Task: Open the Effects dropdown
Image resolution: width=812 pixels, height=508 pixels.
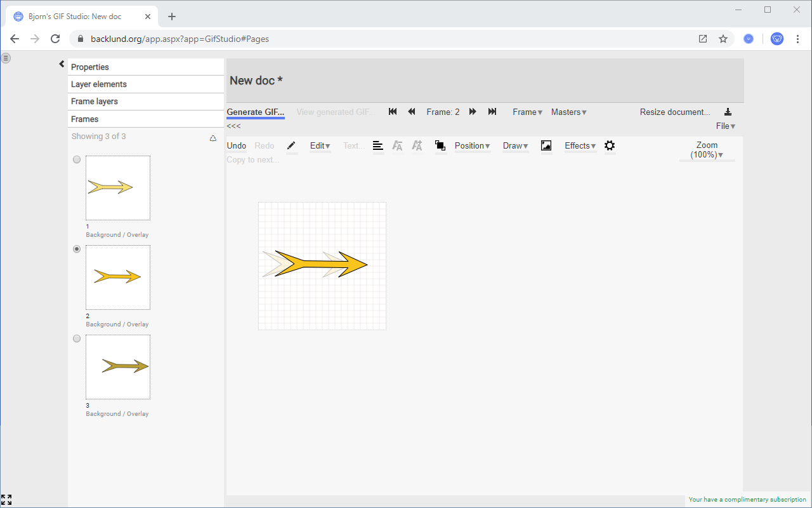Action: tap(579, 145)
